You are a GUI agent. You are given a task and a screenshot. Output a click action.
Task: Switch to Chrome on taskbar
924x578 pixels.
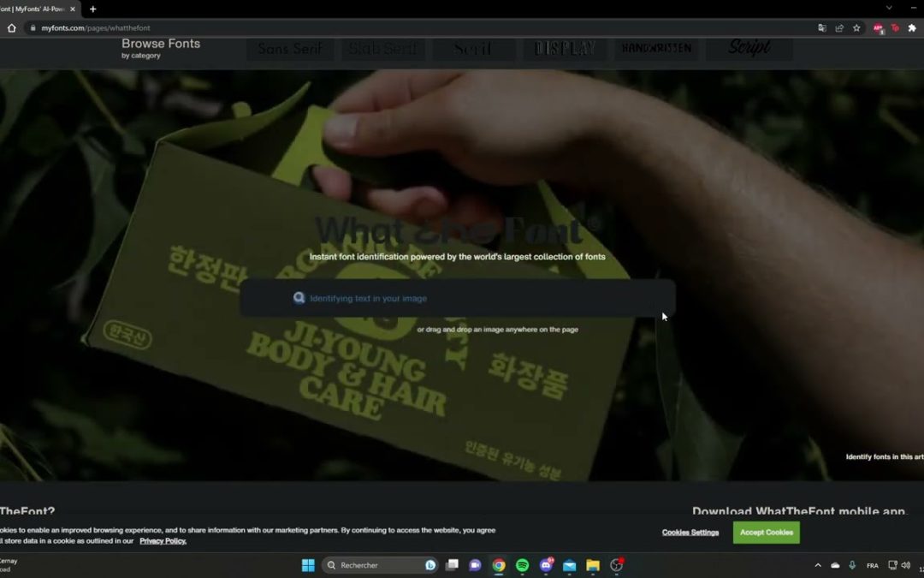pos(499,565)
